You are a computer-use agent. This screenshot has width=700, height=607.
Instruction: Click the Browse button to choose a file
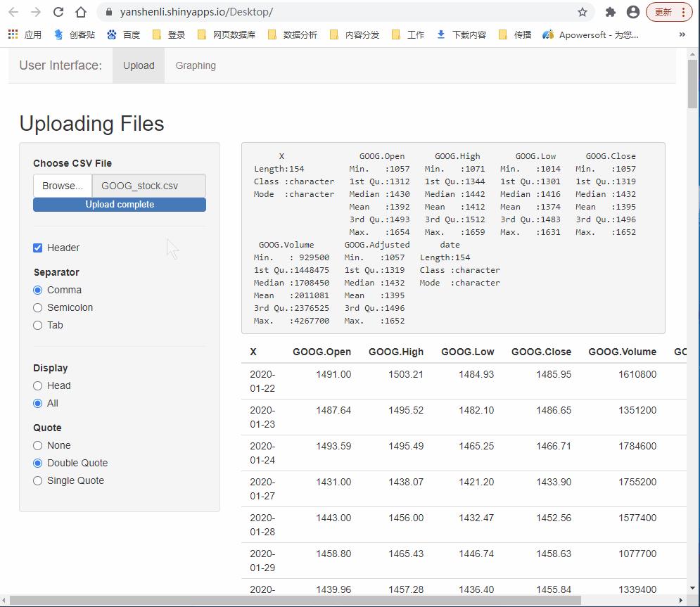pos(62,186)
